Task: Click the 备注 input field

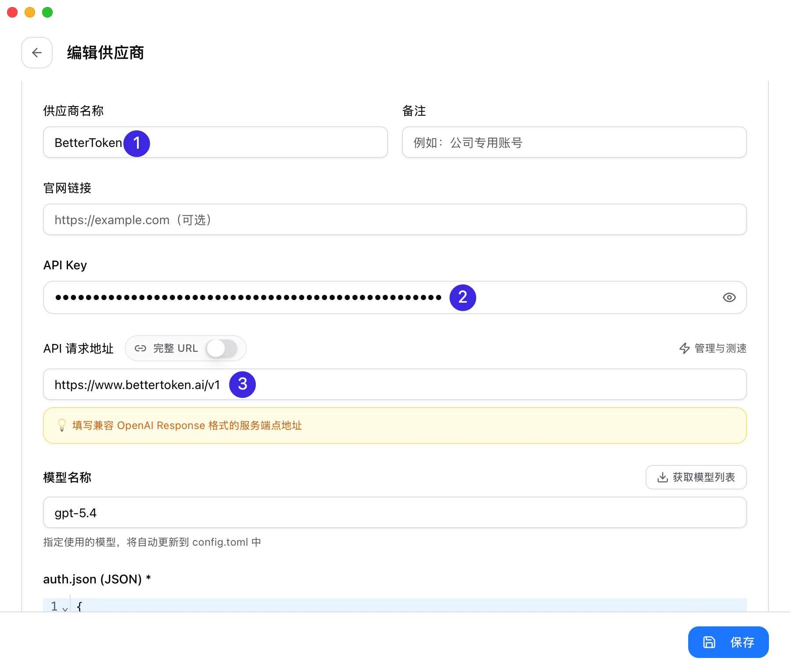Action: pos(574,143)
